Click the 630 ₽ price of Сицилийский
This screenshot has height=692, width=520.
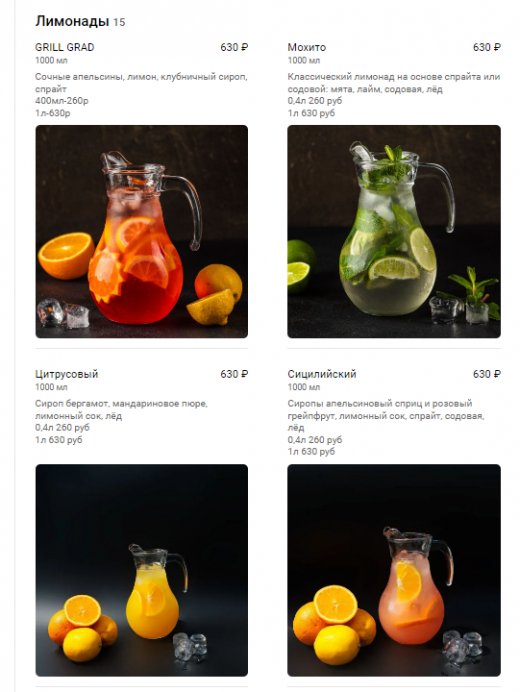486,374
